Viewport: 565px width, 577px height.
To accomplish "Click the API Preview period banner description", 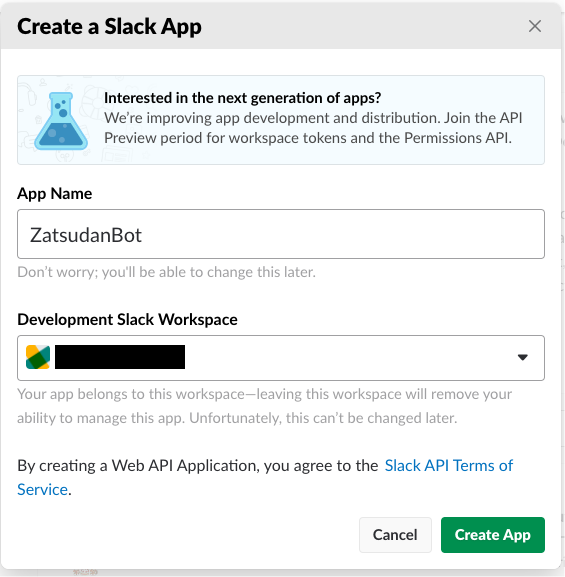I will coord(313,128).
